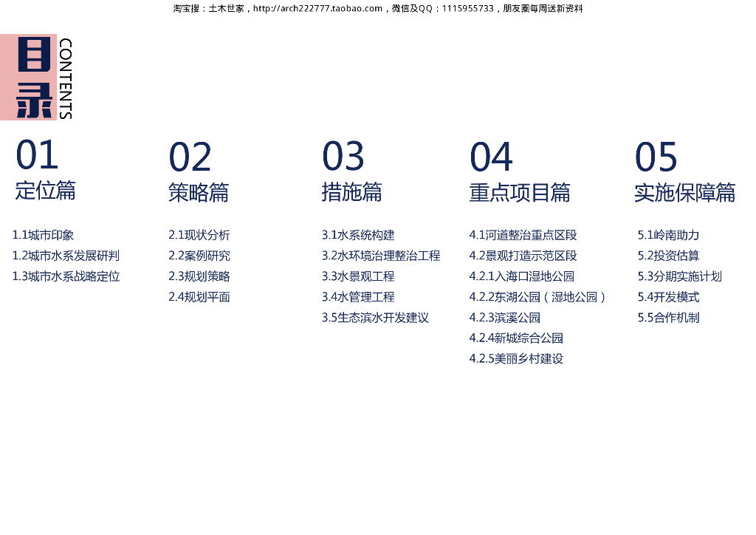Click 2.4规划平面 entry
This screenshot has height=535, width=756.
click(199, 297)
